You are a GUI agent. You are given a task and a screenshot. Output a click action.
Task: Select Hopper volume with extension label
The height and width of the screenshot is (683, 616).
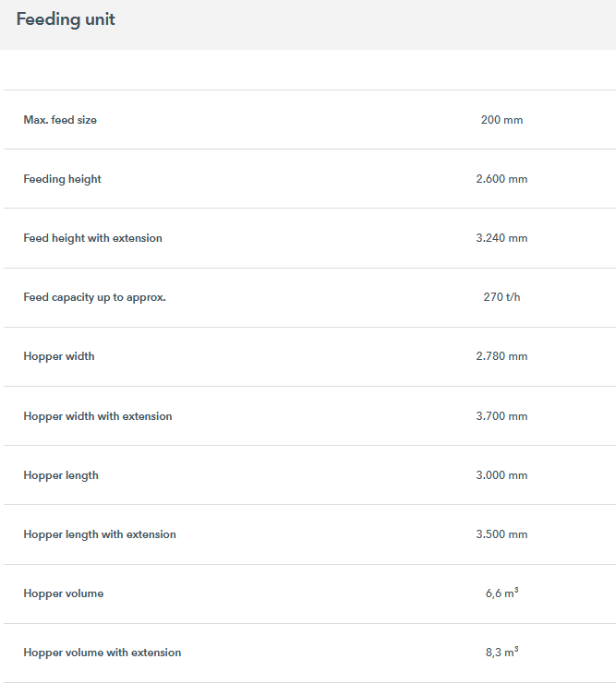(103, 653)
